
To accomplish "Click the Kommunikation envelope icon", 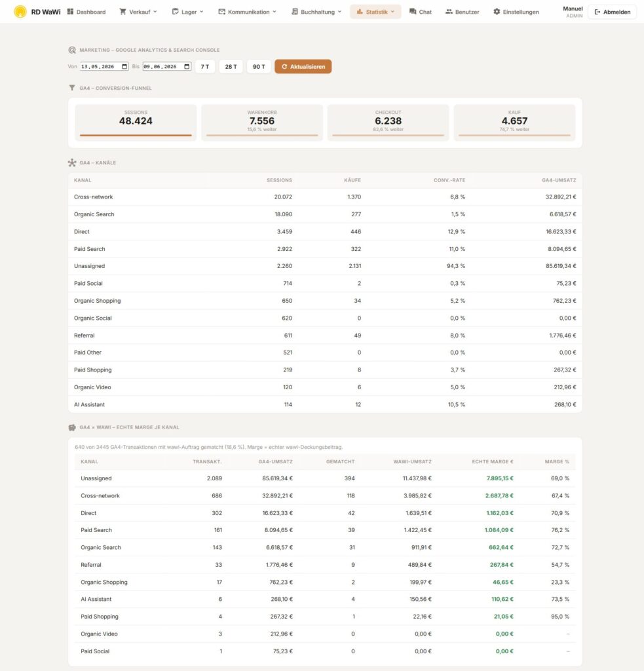I will pos(221,12).
